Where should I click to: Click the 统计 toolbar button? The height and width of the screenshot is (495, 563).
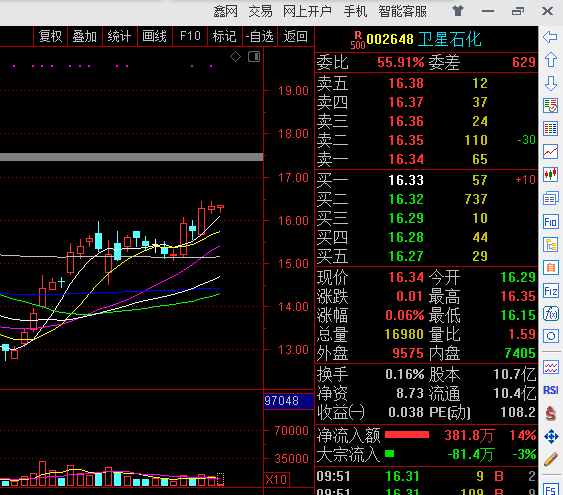click(120, 36)
